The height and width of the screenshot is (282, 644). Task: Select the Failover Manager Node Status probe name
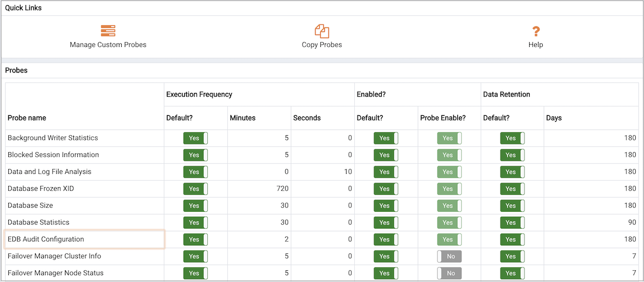coord(56,273)
